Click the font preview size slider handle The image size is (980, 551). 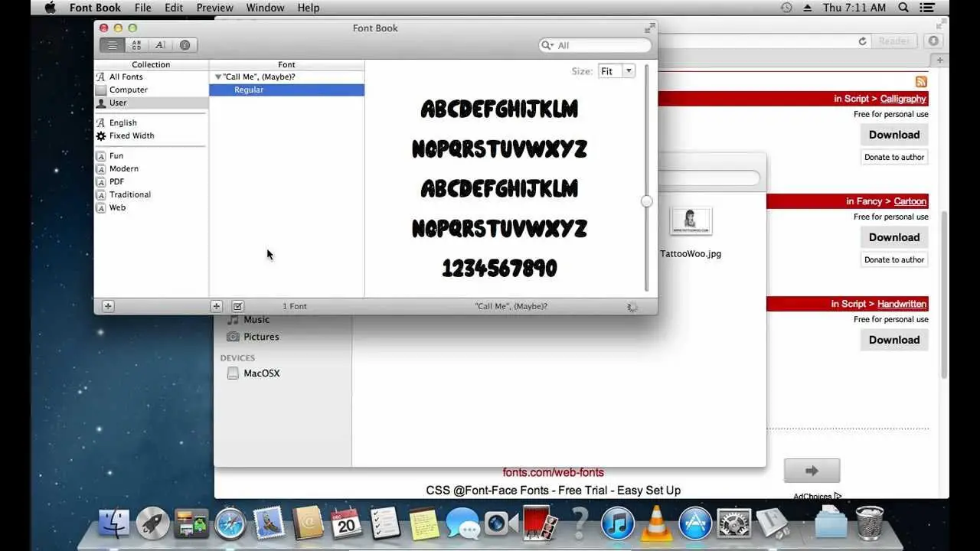[x=647, y=201]
